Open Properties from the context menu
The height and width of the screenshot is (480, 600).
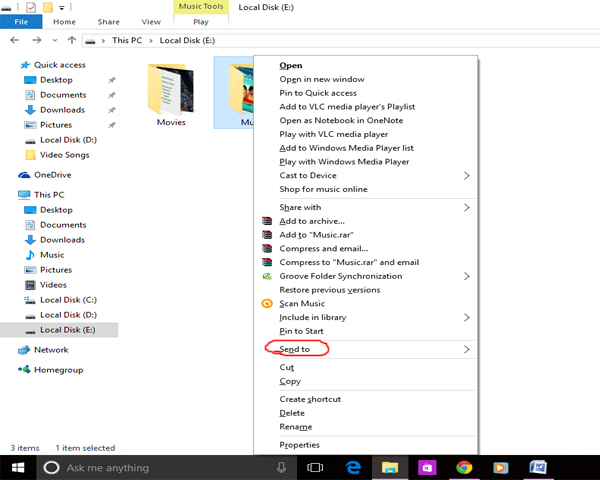(299, 445)
